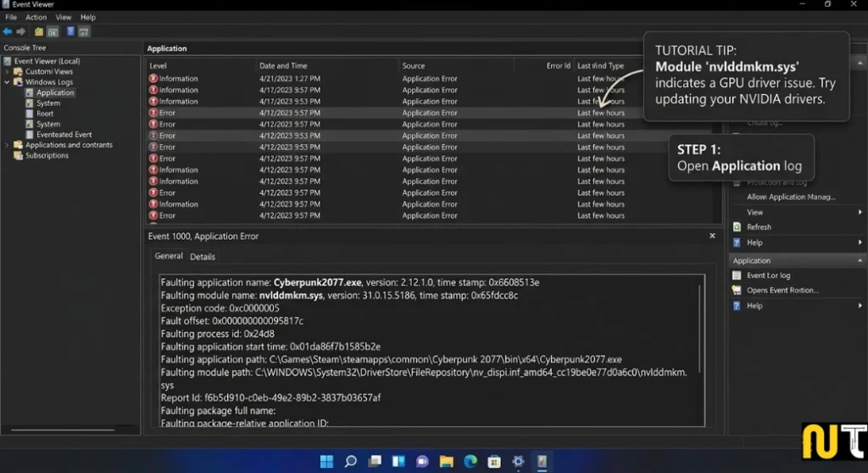Switch to the General tab
Image resolution: width=868 pixels, height=473 pixels.
point(169,256)
